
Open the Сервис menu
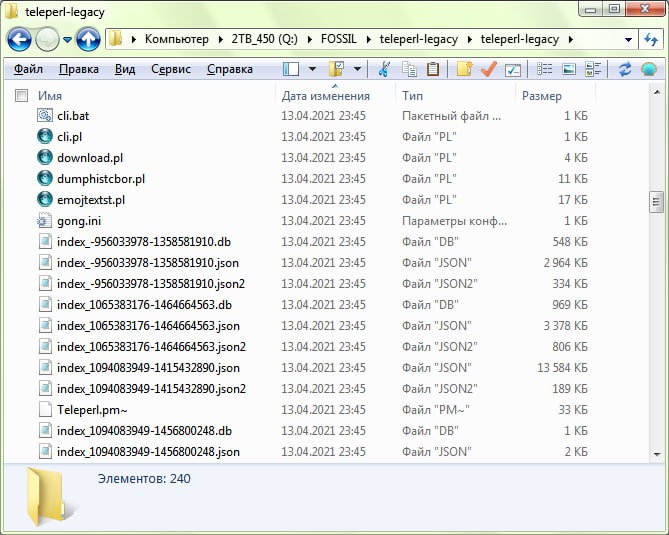[x=171, y=69]
